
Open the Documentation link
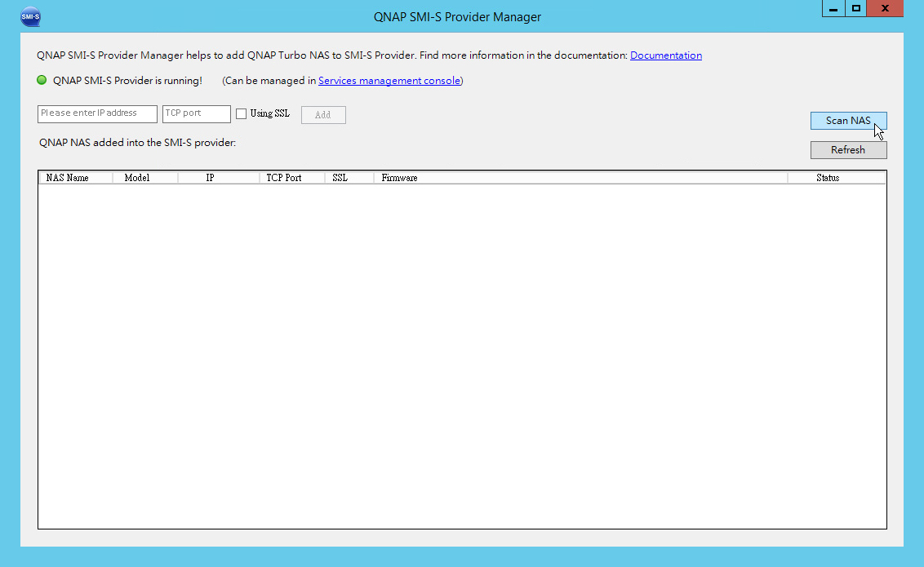click(666, 55)
